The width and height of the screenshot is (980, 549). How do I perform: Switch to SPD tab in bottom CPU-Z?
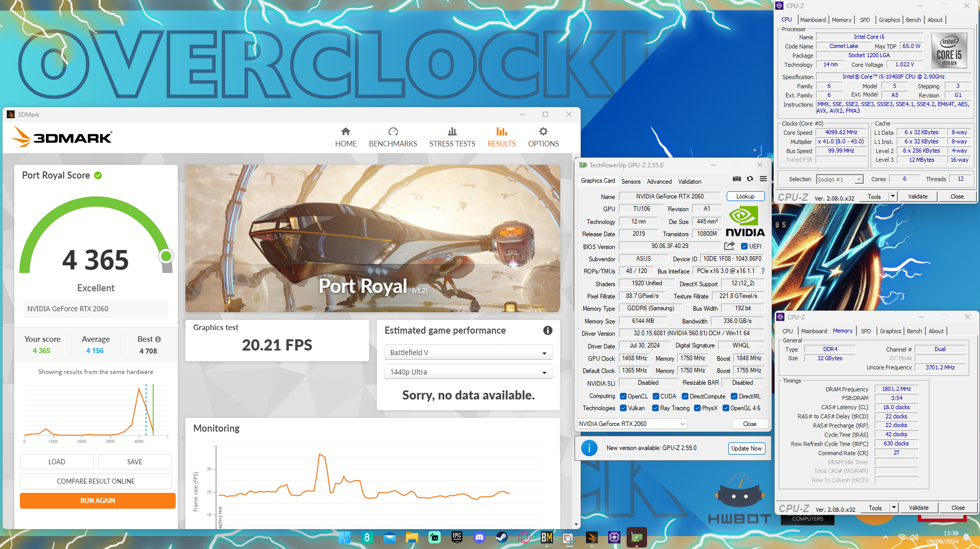click(x=866, y=331)
